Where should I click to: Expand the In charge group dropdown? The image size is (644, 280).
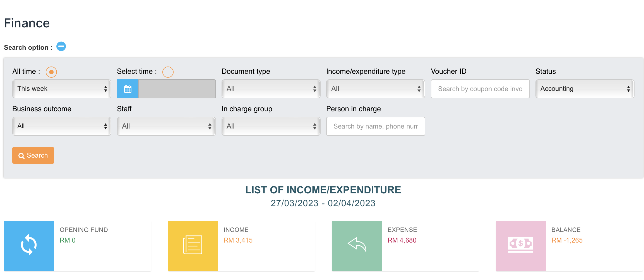click(x=271, y=126)
